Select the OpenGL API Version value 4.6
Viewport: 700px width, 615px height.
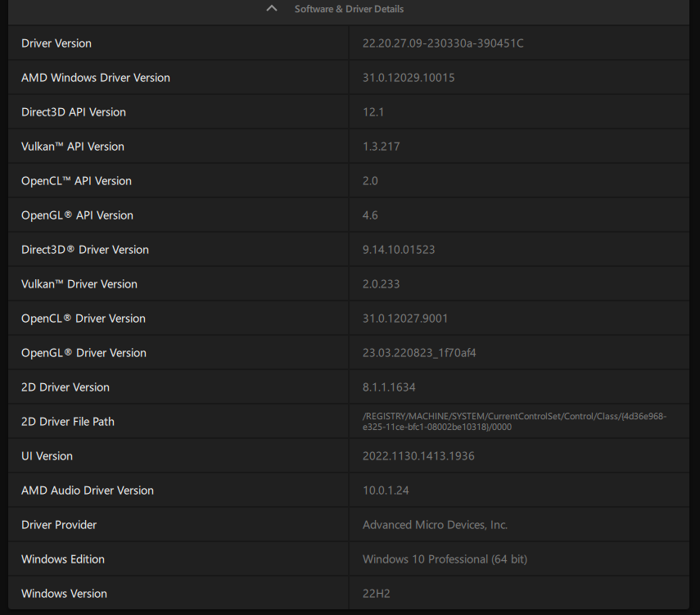tap(370, 215)
